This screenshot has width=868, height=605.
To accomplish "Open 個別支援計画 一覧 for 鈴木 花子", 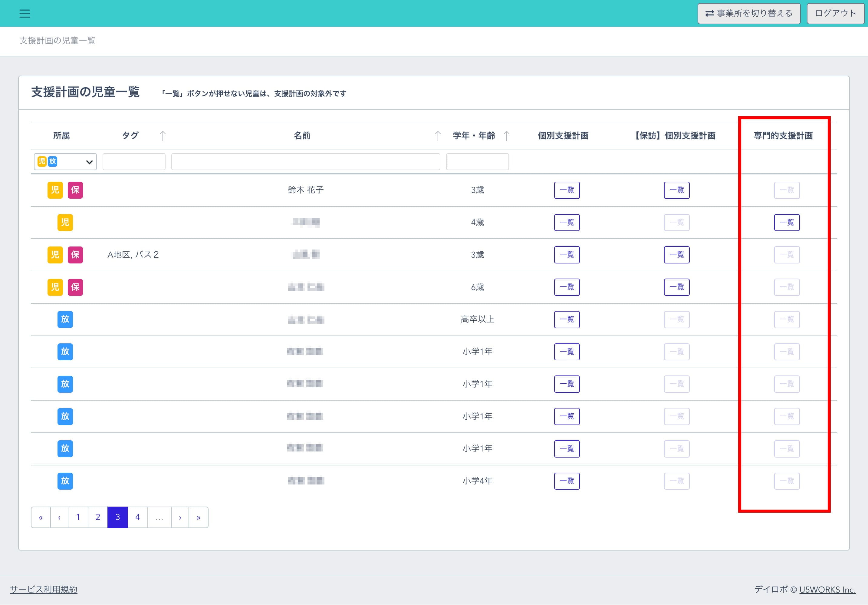I will 567,190.
